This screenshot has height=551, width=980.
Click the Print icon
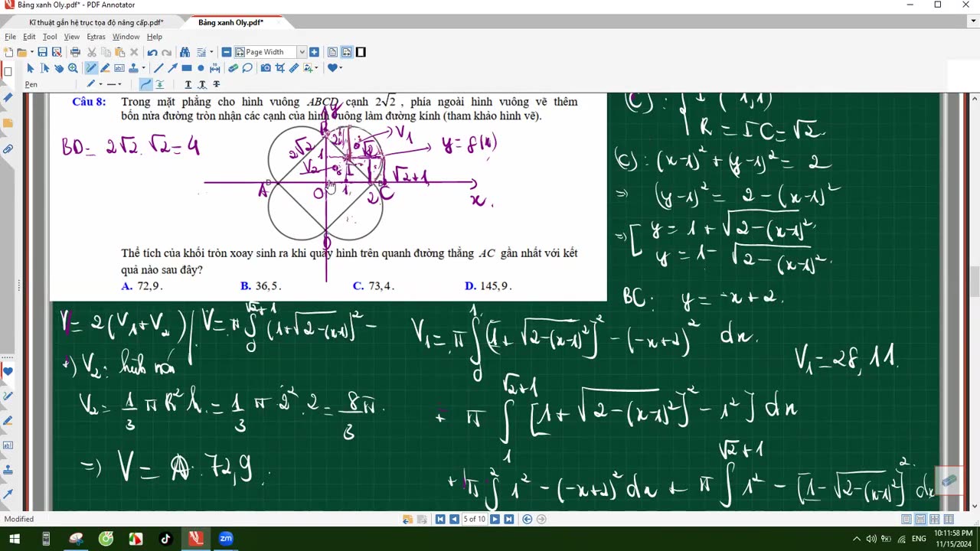click(75, 52)
